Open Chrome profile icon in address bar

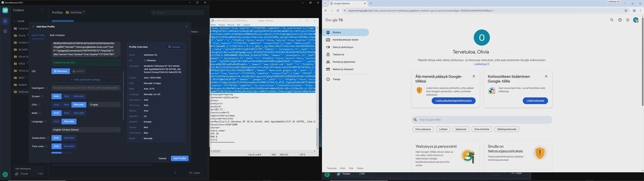[634, 11]
